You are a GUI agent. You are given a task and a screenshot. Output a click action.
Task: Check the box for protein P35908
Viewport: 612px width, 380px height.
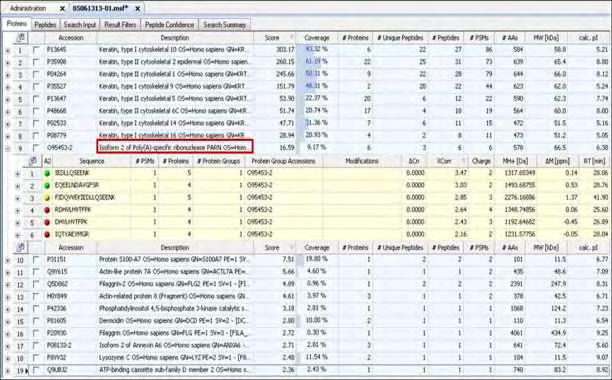click(36, 62)
